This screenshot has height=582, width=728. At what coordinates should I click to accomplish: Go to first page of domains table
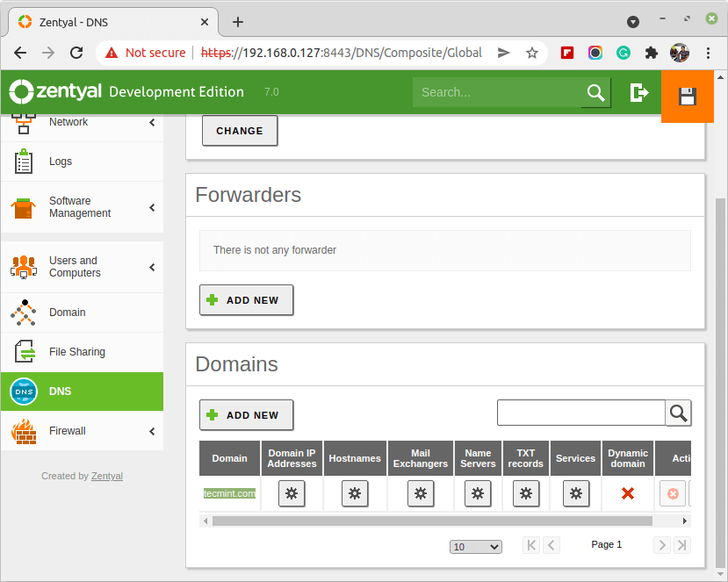(531, 545)
